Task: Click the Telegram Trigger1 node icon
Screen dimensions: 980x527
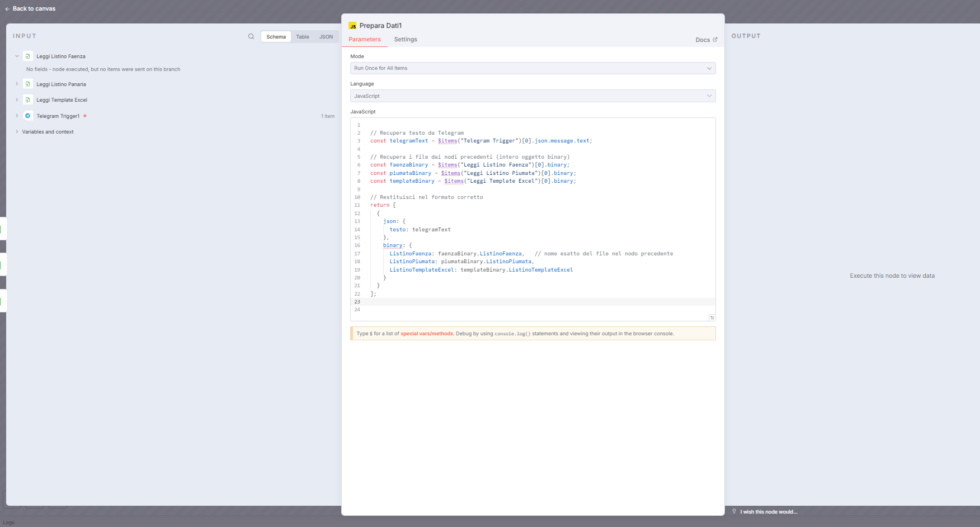Action: 28,116
